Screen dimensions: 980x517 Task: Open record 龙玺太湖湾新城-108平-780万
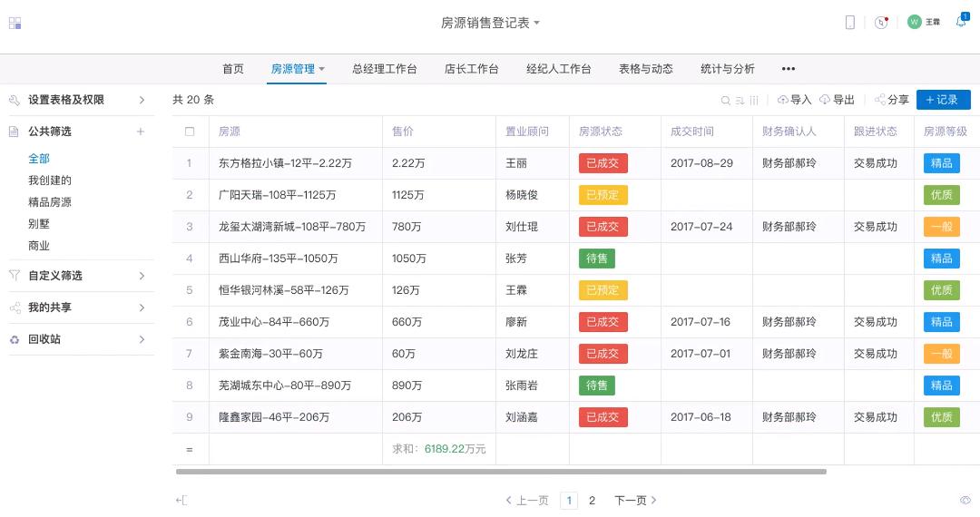pos(292,227)
